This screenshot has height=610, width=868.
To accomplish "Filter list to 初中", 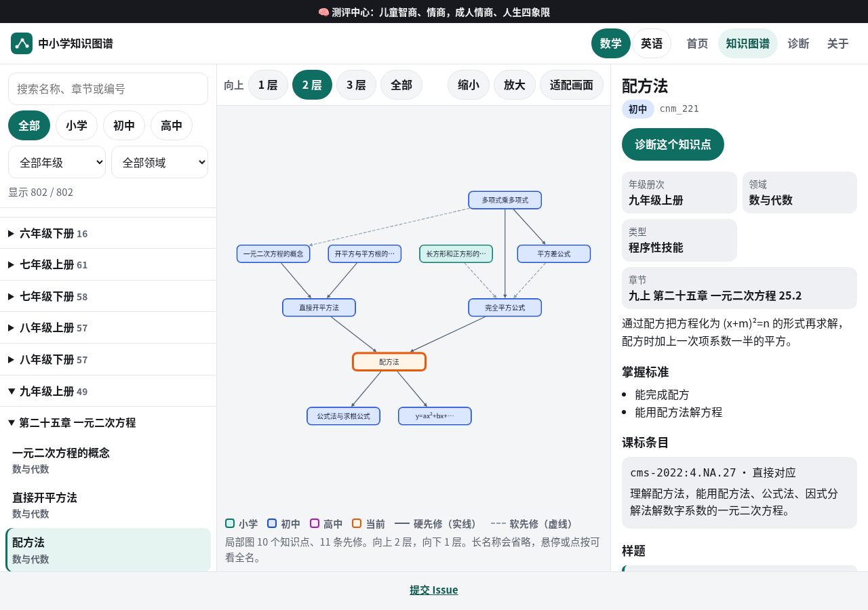I will [x=124, y=125].
